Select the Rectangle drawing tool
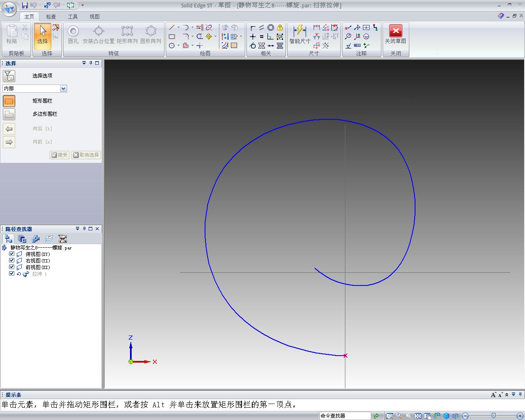This screenshot has width=525, height=420. [172, 37]
